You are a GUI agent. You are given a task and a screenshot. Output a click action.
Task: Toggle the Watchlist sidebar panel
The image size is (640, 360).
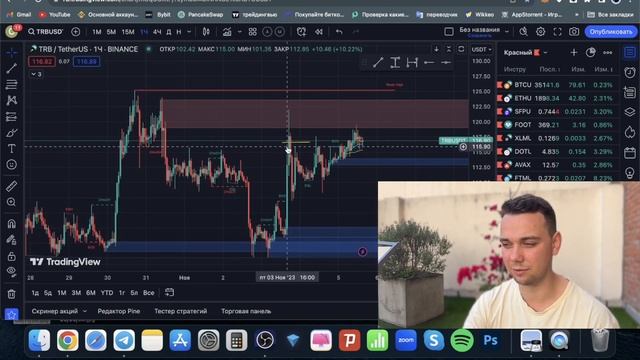[x=630, y=52]
